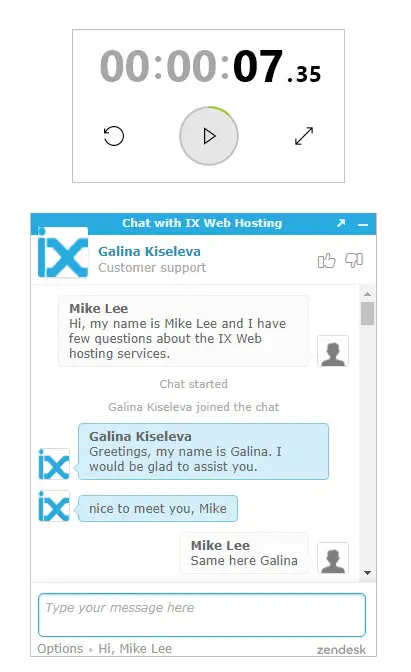Start the stopwatch with the play button
The height and width of the screenshot is (672, 411).
209,136
